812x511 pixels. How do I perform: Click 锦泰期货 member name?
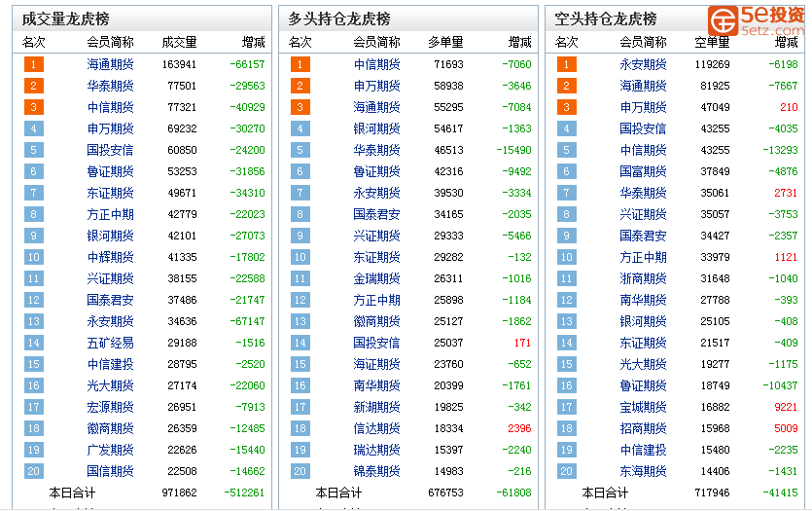(x=376, y=471)
